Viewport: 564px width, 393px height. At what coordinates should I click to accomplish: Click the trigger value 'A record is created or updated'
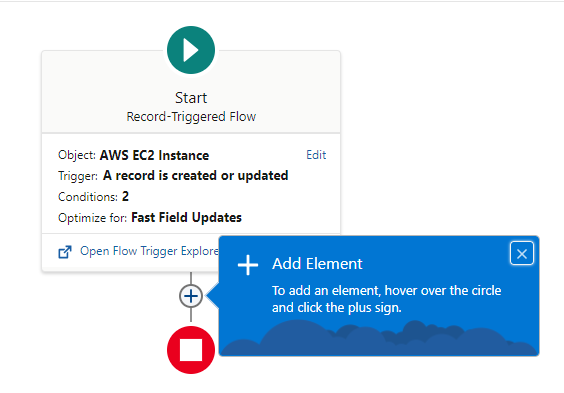click(x=195, y=175)
